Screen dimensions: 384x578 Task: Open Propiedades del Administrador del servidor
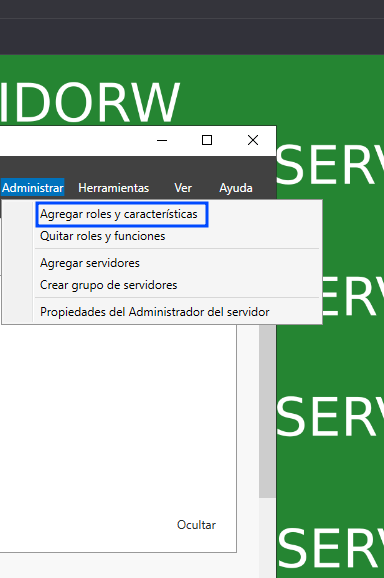pyautogui.click(x=154, y=312)
